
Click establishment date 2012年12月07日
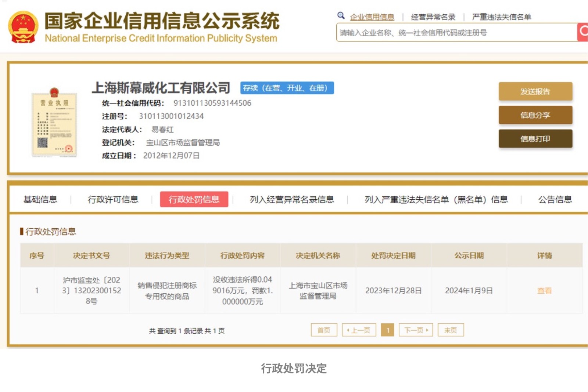tap(171, 156)
